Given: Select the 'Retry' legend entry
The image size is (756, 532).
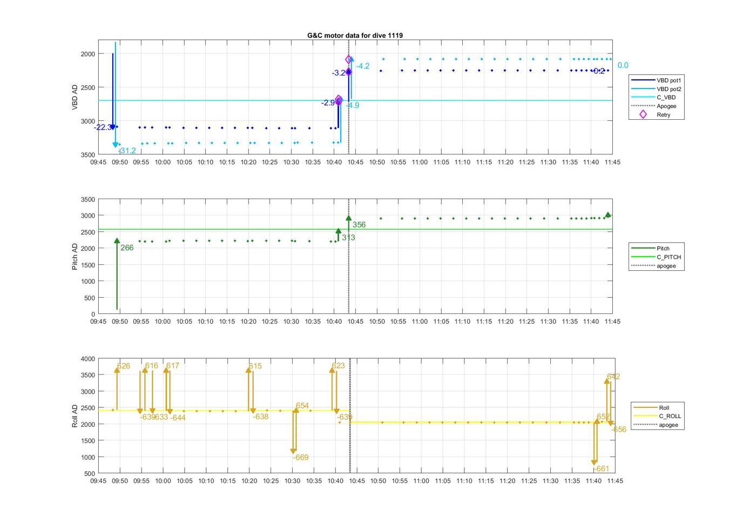Looking at the screenshot, I should coord(651,115).
